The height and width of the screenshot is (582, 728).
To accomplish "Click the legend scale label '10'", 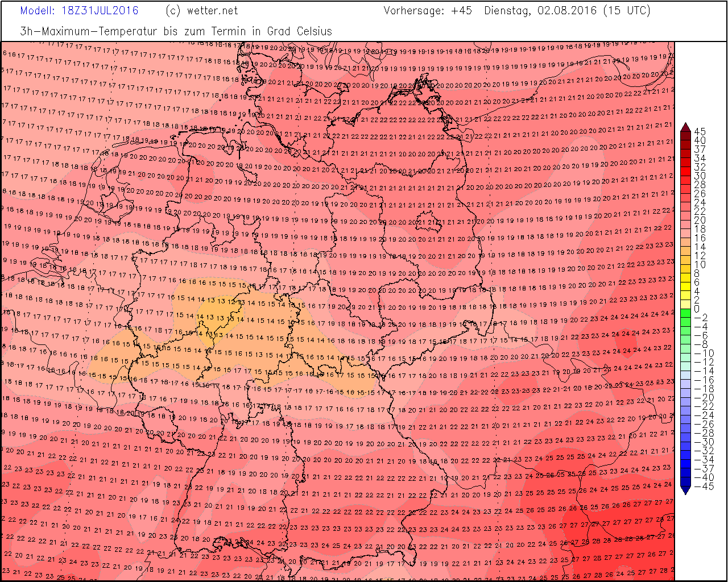I will pos(700,265).
